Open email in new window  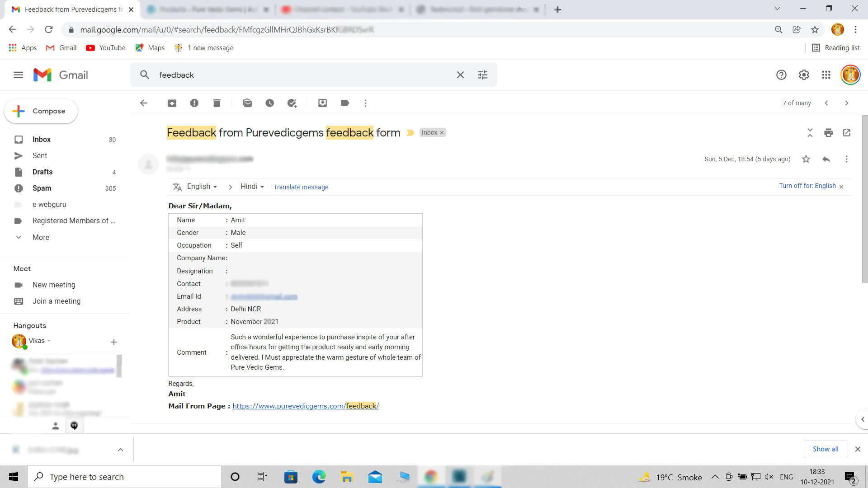point(847,132)
